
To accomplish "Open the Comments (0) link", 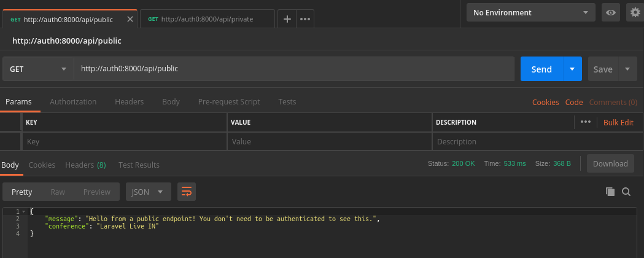I will point(613,103).
